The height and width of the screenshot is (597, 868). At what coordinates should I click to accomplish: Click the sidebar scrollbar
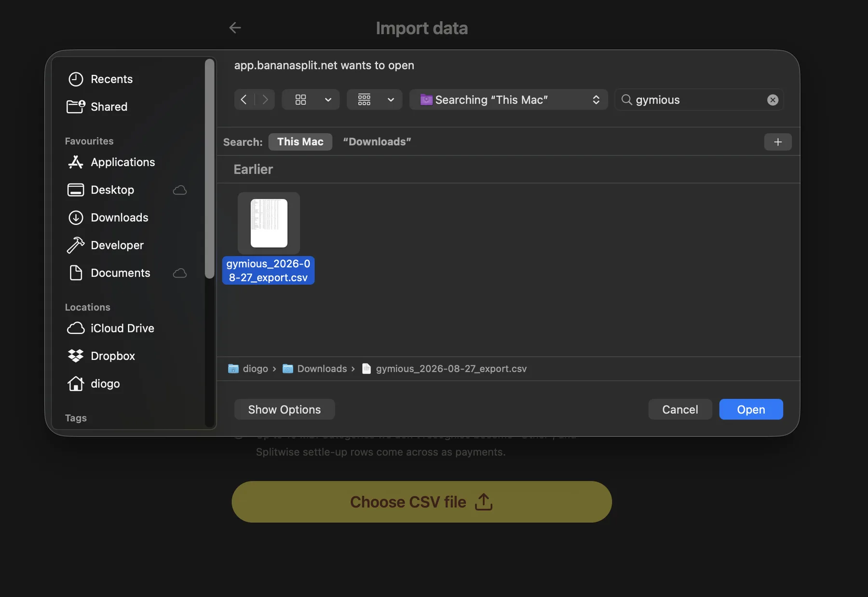209,169
